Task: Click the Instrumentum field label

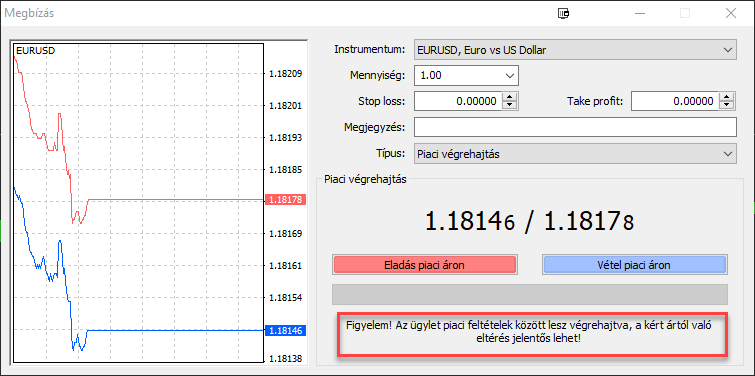Action: (x=370, y=50)
